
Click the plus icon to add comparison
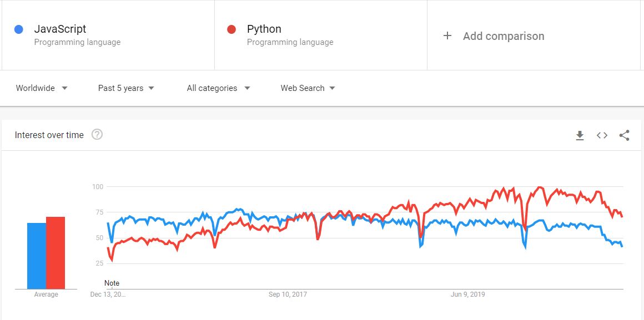(x=447, y=36)
